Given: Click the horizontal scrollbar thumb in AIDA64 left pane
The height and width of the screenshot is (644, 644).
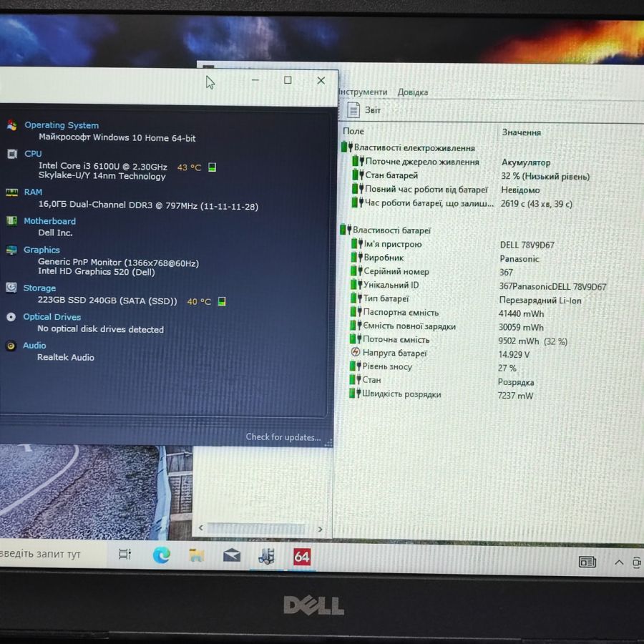Looking at the screenshot, I should point(256,529).
